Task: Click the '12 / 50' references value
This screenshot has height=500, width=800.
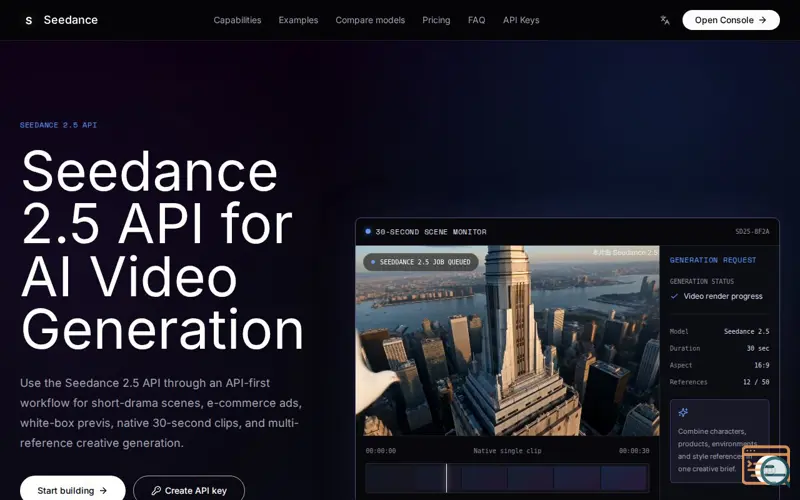Action: [756, 382]
